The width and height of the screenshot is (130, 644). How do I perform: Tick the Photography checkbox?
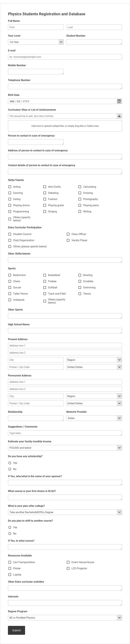(x=80, y=199)
